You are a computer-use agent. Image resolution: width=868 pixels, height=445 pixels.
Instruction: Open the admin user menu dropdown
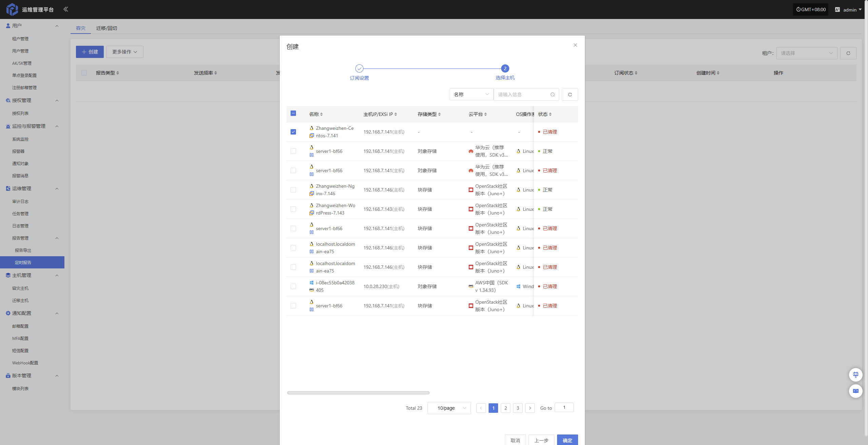850,9
